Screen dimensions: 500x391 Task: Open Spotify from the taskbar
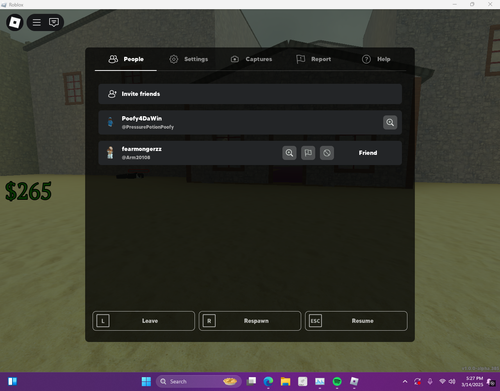click(x=337, y=382)
